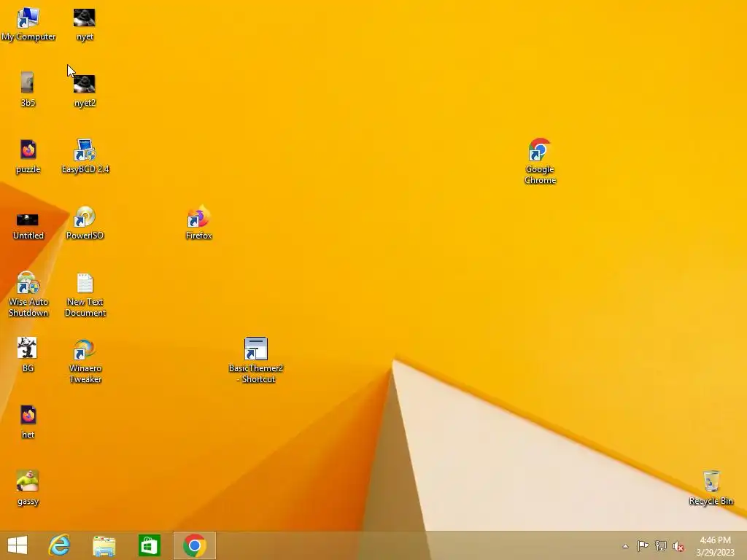Select the nyet2 image file icon
The image size is (747, 560).
(85, 90)
